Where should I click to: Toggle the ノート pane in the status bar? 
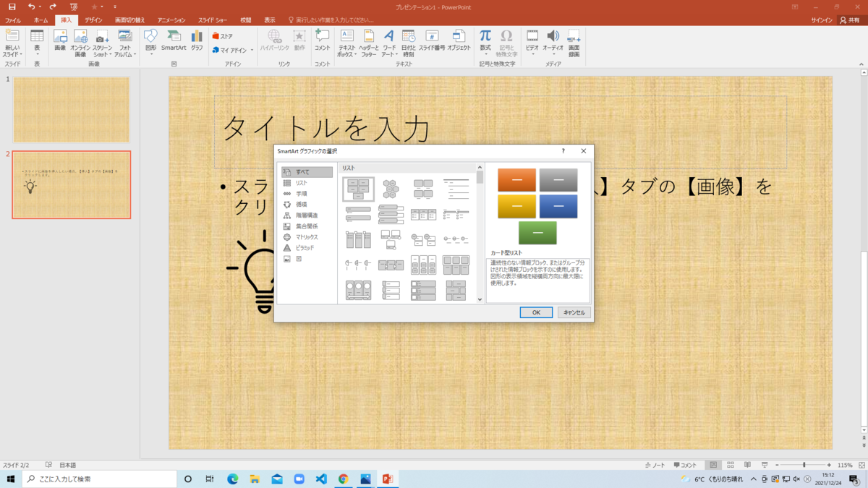(655, 465)
